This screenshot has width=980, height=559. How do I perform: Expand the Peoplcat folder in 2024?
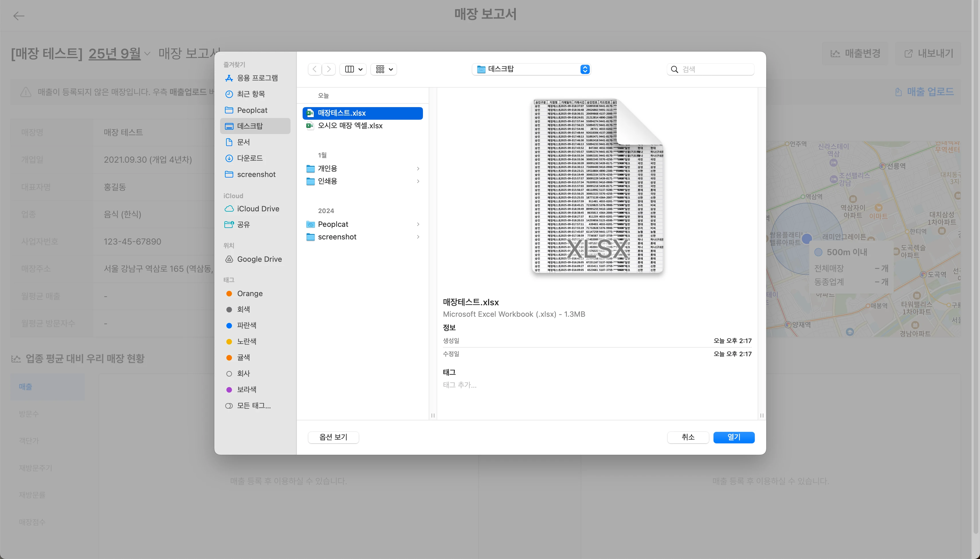point(418,224)
